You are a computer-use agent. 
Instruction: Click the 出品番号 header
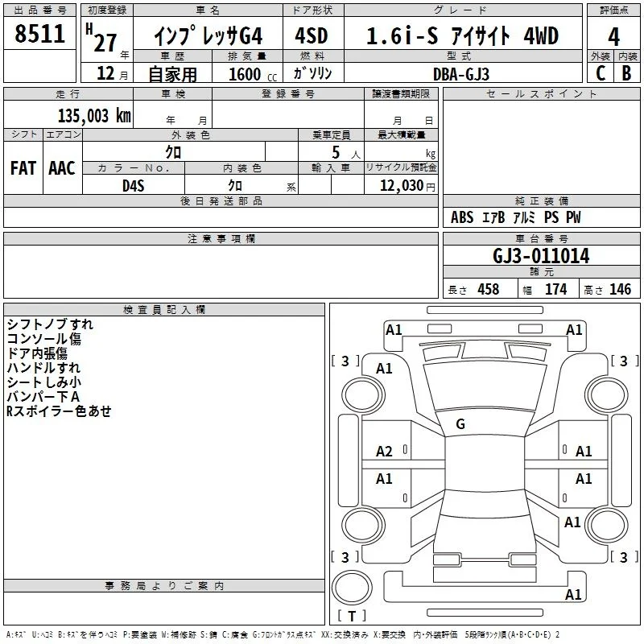(x=39, y=10)
